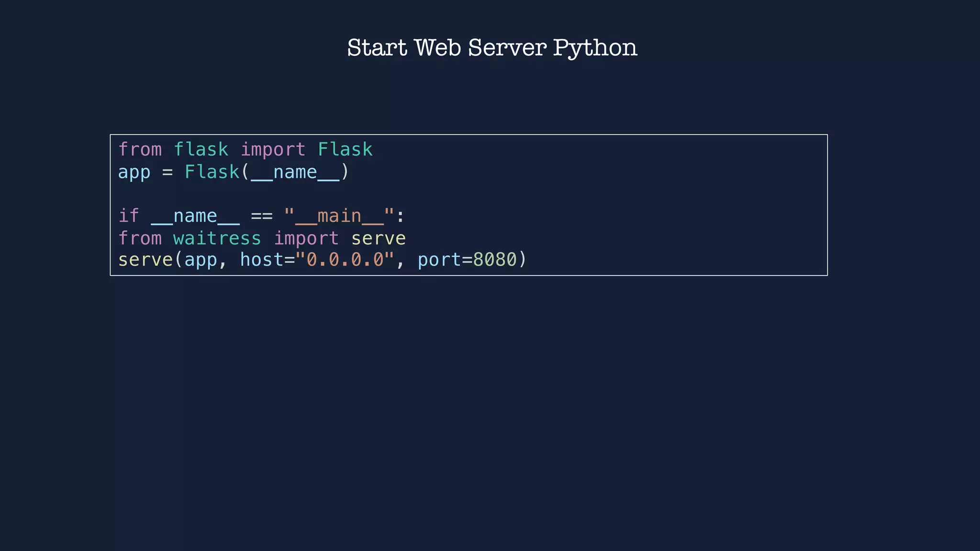Click the line 'from flask import Flask'
Viewport: 980px width, 551px height.
245,150
